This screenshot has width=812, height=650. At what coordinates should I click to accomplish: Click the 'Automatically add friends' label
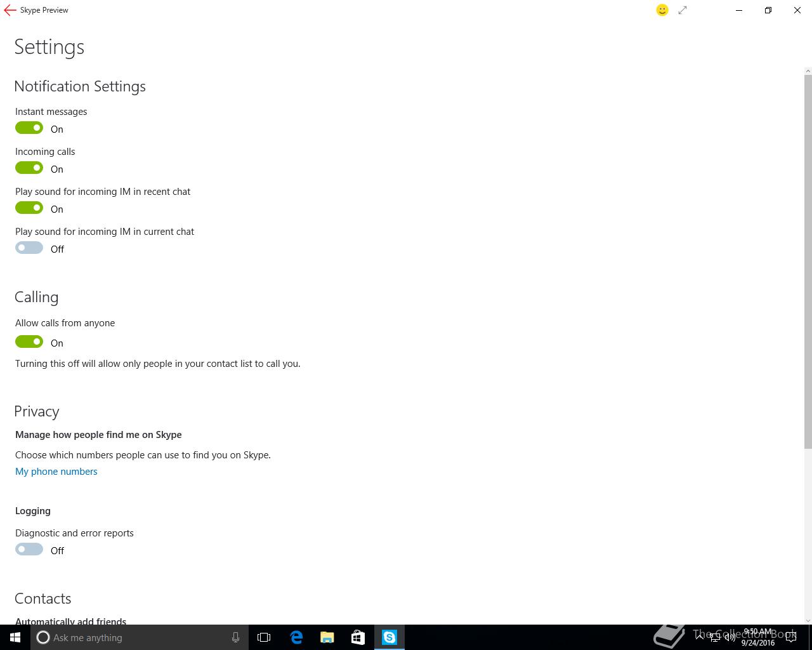pyautogui.click(x=71, y=621)
